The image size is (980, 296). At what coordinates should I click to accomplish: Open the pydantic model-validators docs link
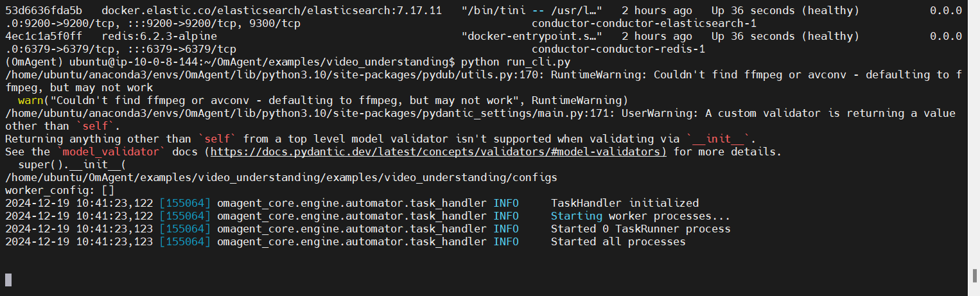(438, 152)
